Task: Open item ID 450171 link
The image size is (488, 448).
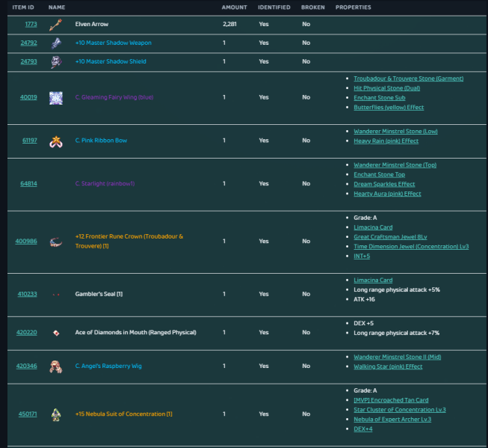Action: tap(28, 414)
